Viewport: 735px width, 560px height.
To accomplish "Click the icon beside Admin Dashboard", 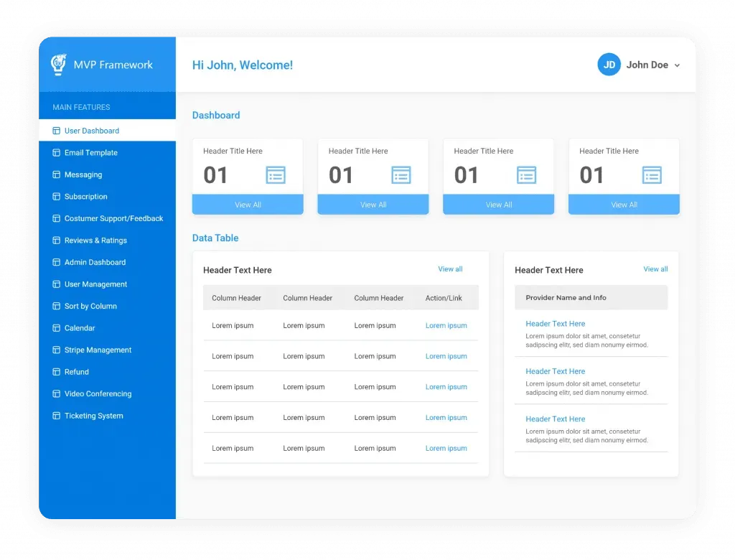I will pyautogui.click(x=56, y=262).
